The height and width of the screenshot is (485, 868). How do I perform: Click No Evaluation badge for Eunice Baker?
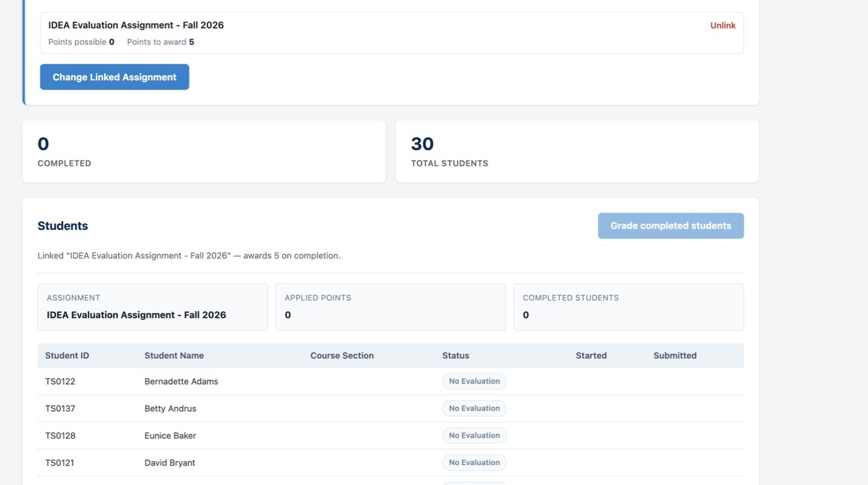tap(474, 436)
